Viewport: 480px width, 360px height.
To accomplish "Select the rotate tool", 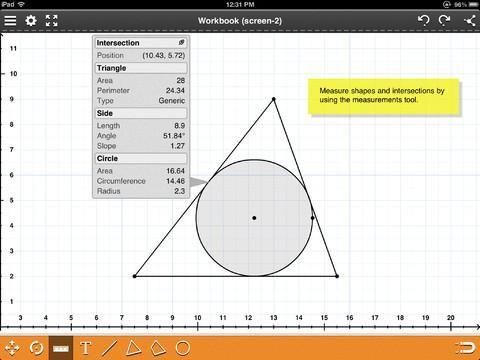I will pyautogui.click(x=36, y=348).
